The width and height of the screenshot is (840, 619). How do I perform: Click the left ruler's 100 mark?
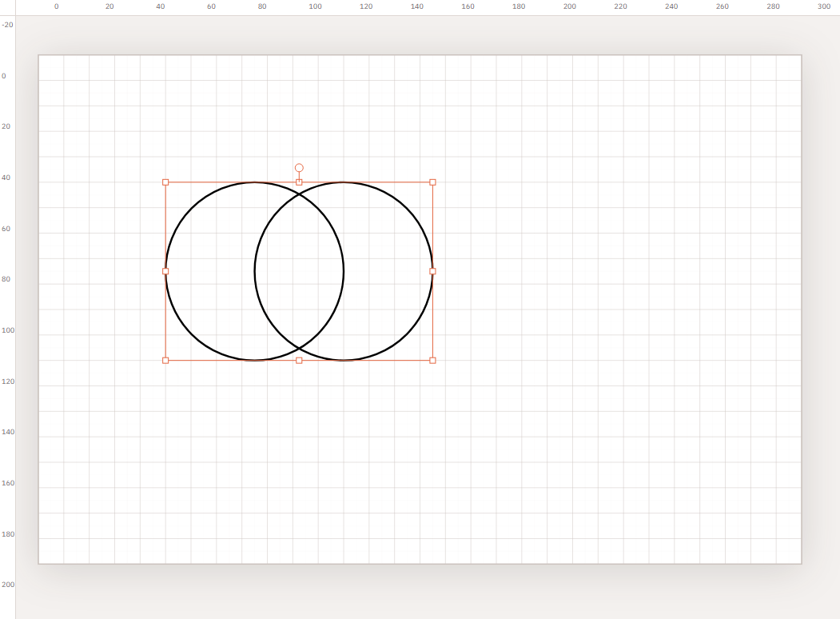point(8,330)
